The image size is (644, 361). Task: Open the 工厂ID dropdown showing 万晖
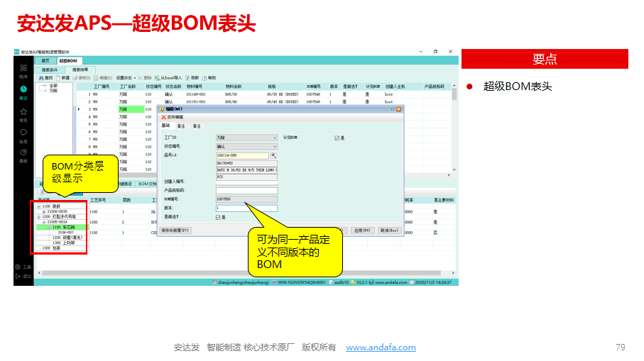(247, 138)
